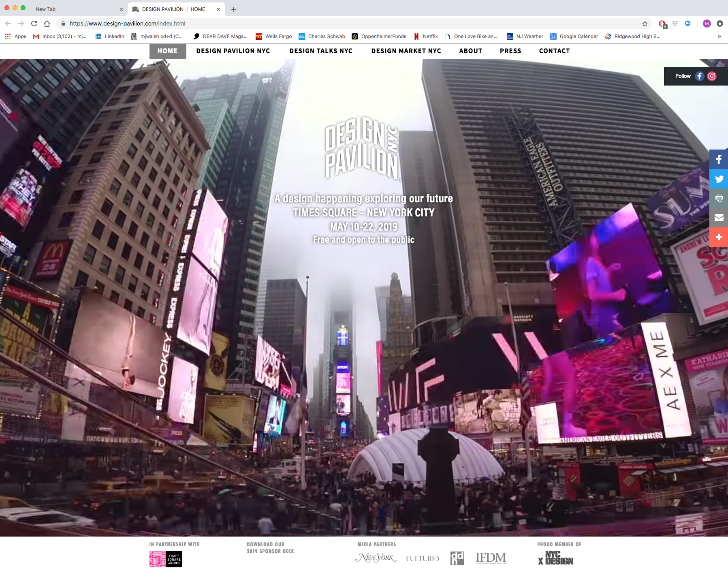Open the Charles Schwab bookmark
The image size is (728, 573).
(x=322, y=36)
